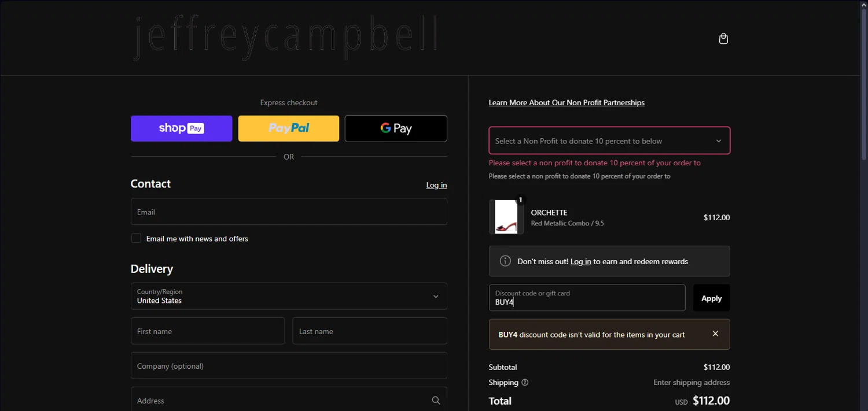Open the Country/Region dropdown
Image resolution: width=868 pixels, height=411 pixels.
pos(289,296)
